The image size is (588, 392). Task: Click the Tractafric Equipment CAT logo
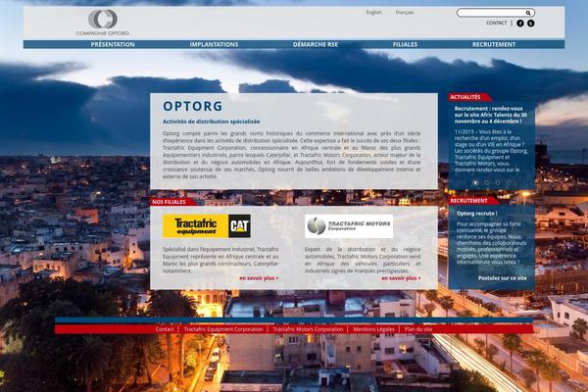[207, 226]
